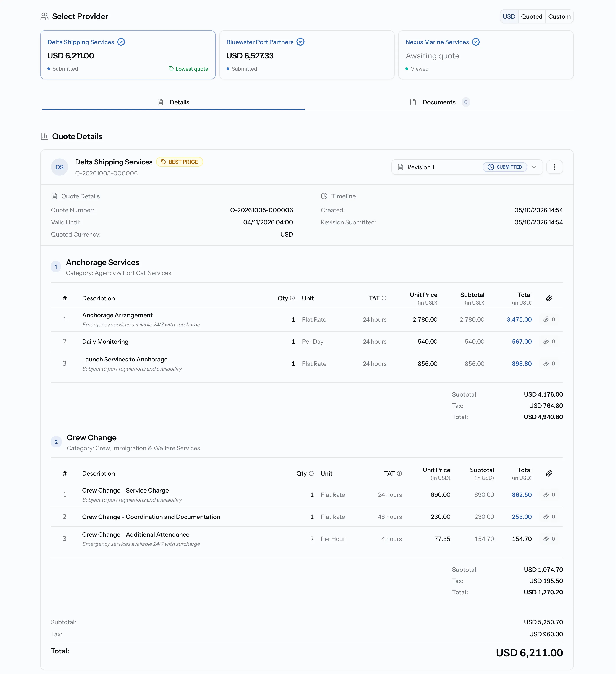Screen dimensions: 616x674
Task: Open attachments for Crew Change - Service Charge row
Action: [549, 494]
